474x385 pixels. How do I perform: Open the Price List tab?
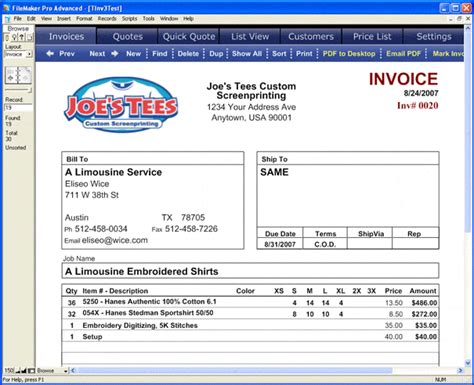click(x=372, y=36)
